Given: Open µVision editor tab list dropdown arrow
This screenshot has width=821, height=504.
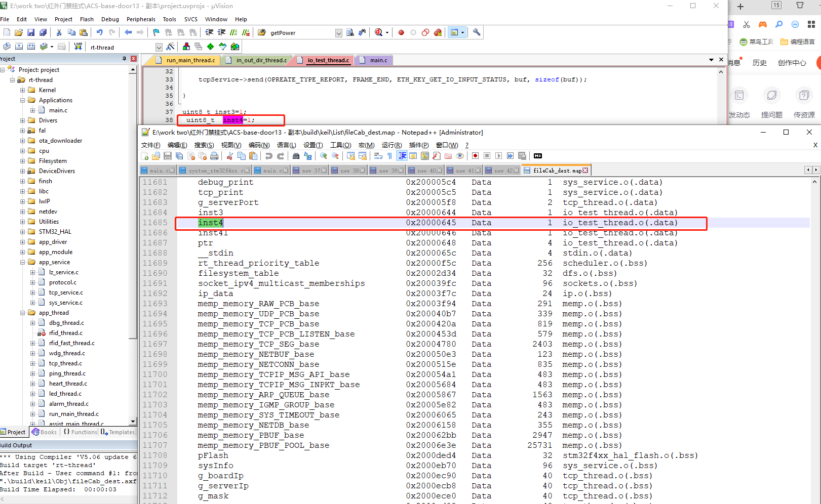Looking at the screenshot, I should click(712, 60).
